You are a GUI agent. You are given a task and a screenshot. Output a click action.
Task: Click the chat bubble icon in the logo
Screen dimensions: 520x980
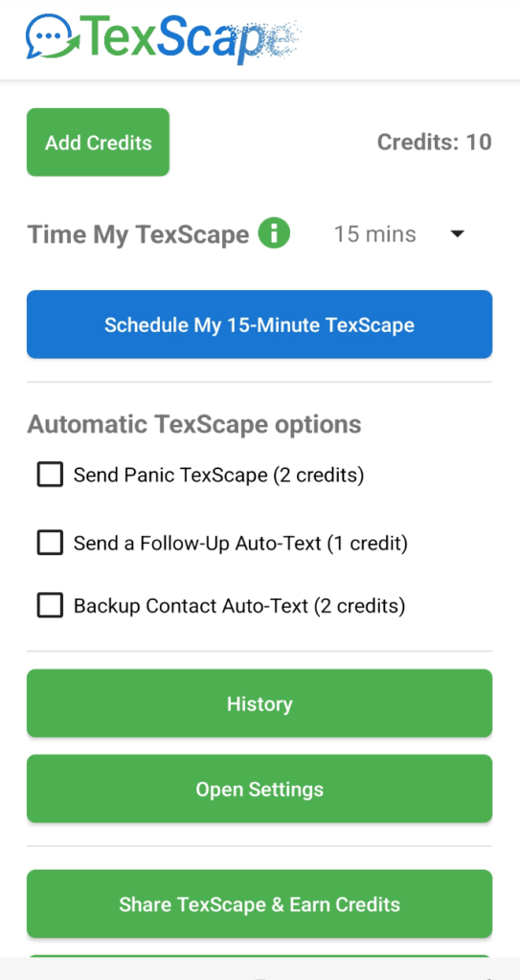point(50,36)
